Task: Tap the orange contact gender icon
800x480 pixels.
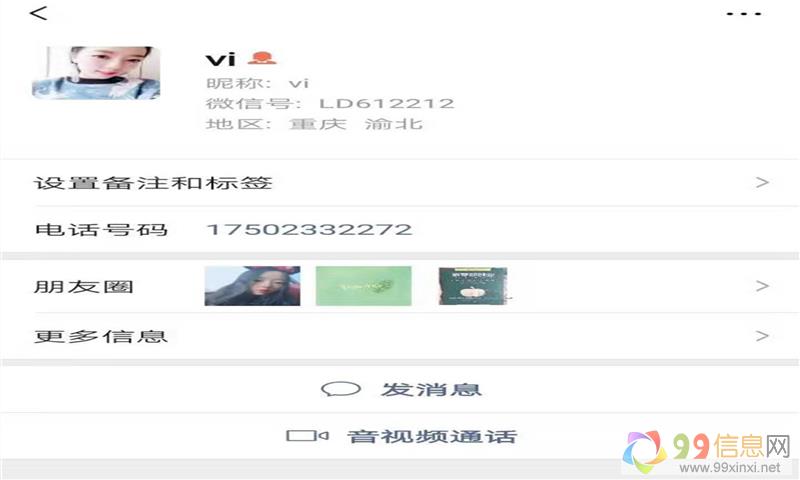Action: click(x=262, y=58)
